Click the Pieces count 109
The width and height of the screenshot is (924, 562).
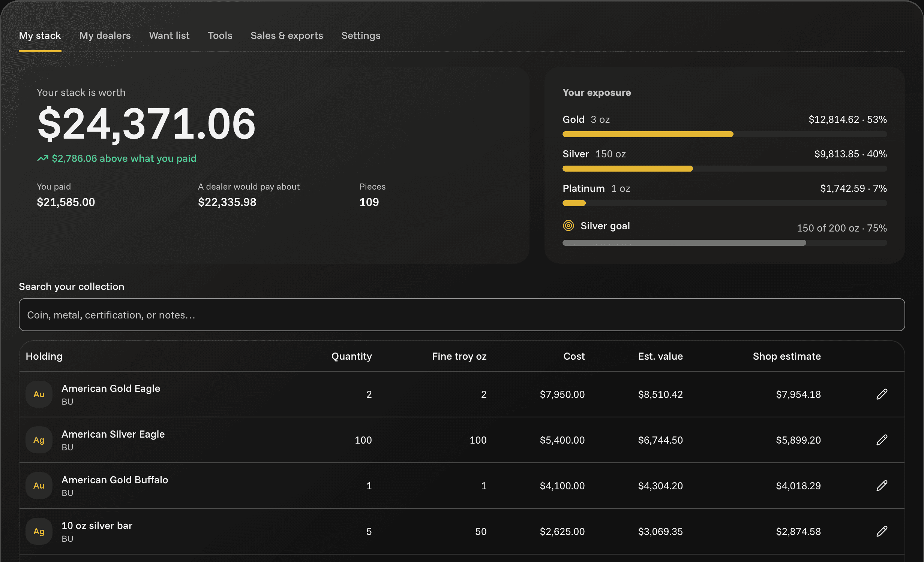pyautogui.click(x=369, y=202)
